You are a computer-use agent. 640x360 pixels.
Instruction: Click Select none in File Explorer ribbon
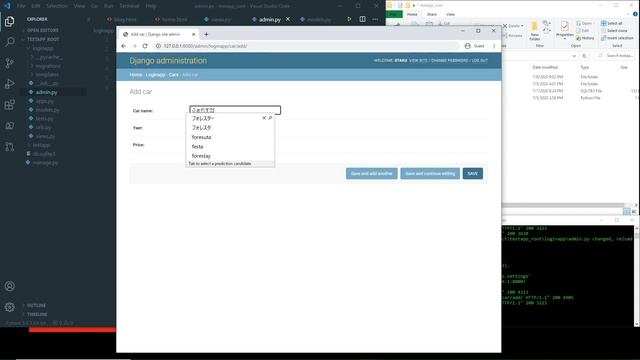[x=614, y=31]
